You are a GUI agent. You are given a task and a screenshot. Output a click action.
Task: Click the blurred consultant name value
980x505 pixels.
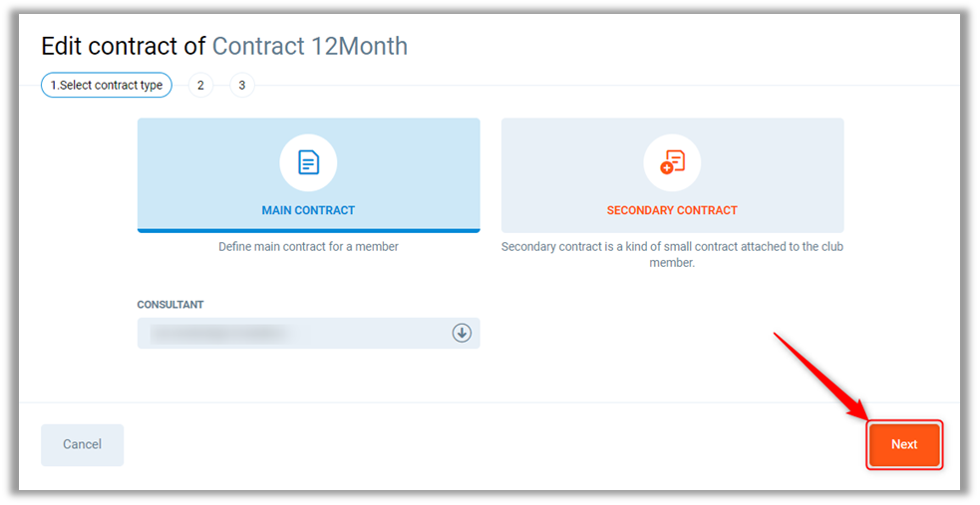tap(219, 333)
